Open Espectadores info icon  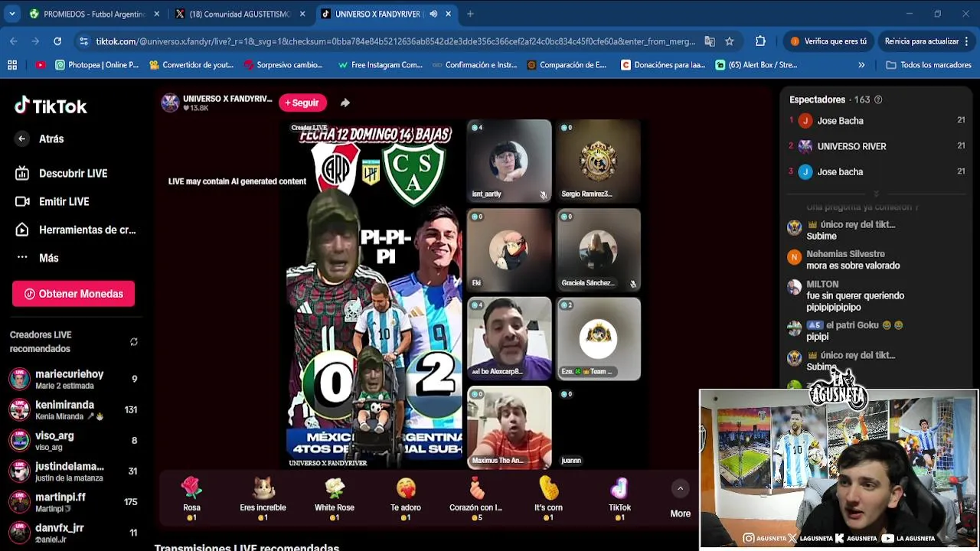(878, 99)
